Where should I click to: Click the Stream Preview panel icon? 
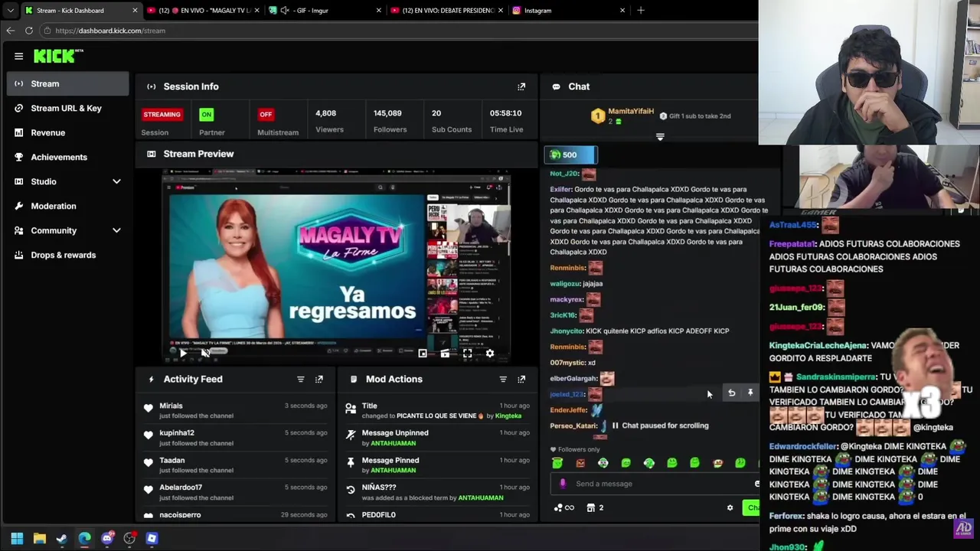coord(151,154)
